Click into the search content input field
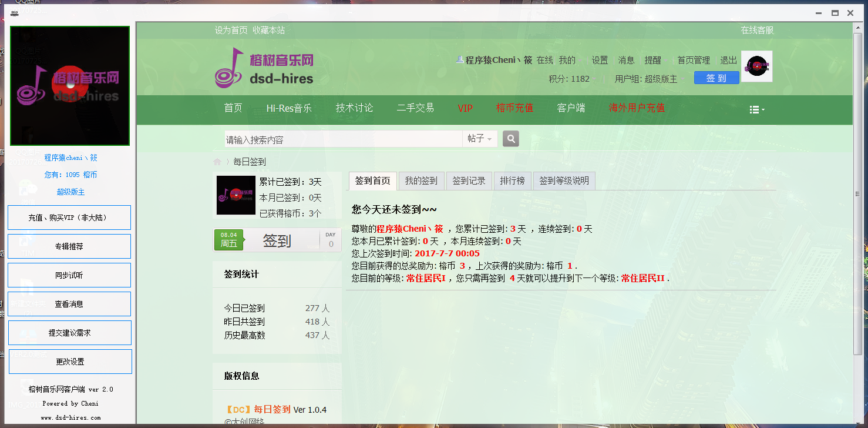 (344, 139)
